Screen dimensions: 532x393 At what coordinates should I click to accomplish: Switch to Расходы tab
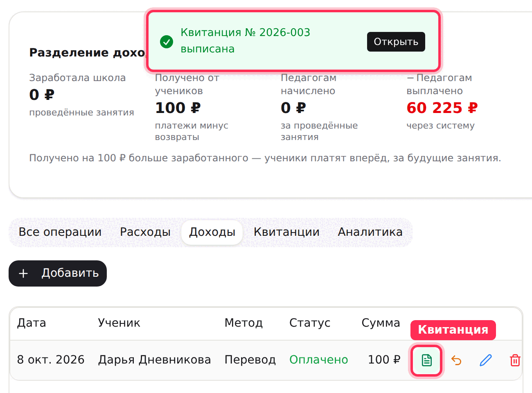click(145, 232)
